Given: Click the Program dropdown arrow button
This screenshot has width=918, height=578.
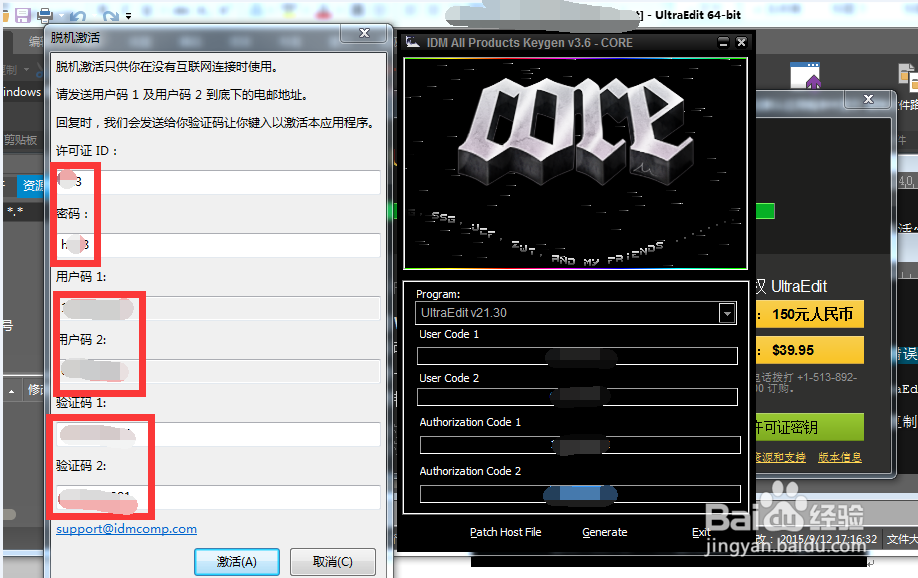Looking at the screenshot, I should (727, 313).
